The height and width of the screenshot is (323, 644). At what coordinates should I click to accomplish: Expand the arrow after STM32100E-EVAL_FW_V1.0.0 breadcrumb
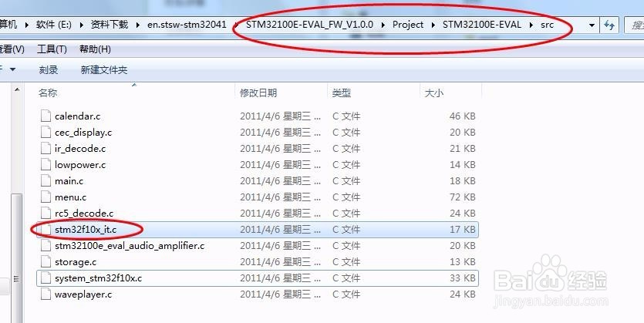coord(383,25)
